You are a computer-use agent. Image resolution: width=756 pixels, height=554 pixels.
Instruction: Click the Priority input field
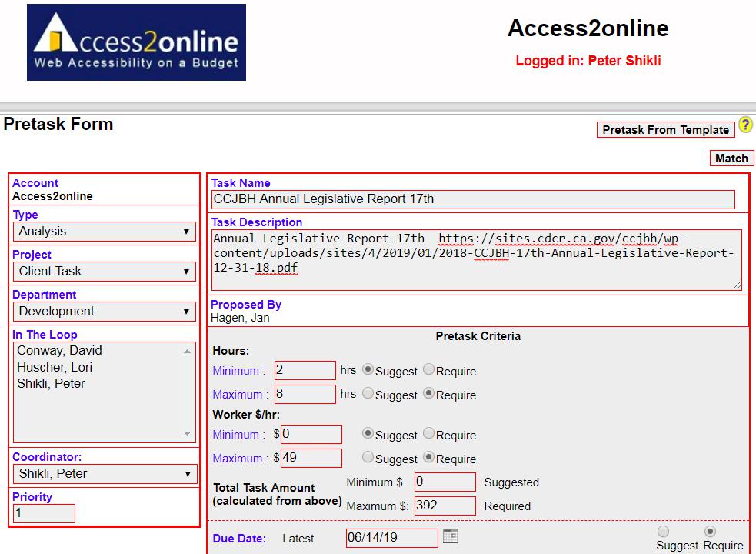coord(45,513)
